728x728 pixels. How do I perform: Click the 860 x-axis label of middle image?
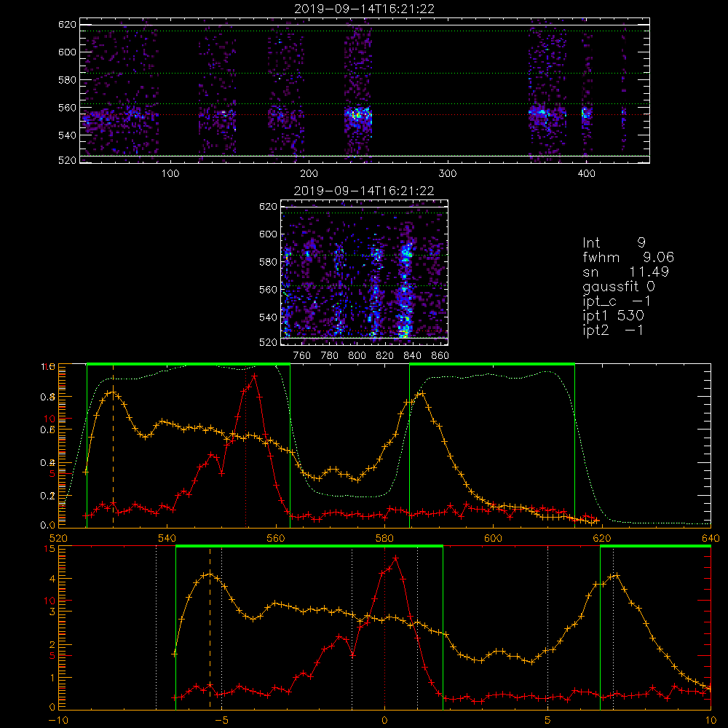pos(440,356)
